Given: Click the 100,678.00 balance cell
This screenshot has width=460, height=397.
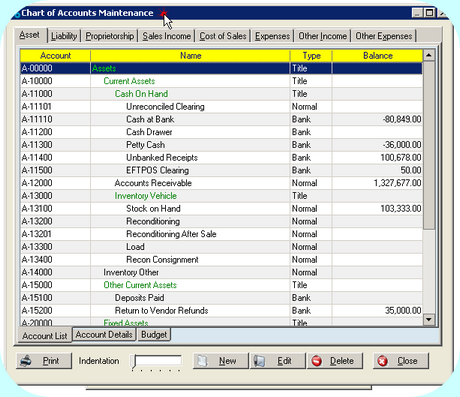Looking at the screenshot, I should [x=401, y=157].
